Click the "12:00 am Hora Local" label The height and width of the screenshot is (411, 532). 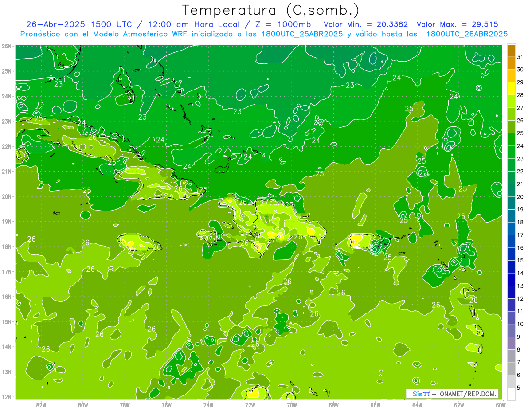[193, 24]
